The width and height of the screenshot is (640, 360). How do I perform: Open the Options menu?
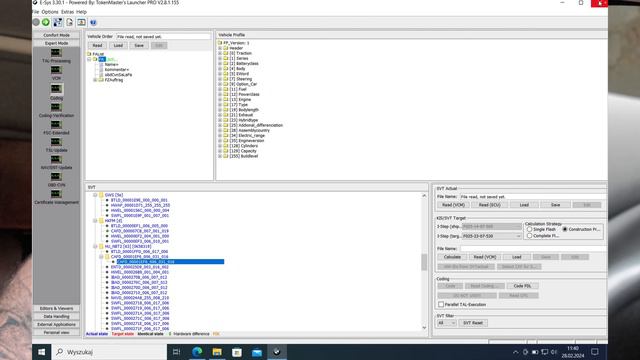(x=50, y=12)
